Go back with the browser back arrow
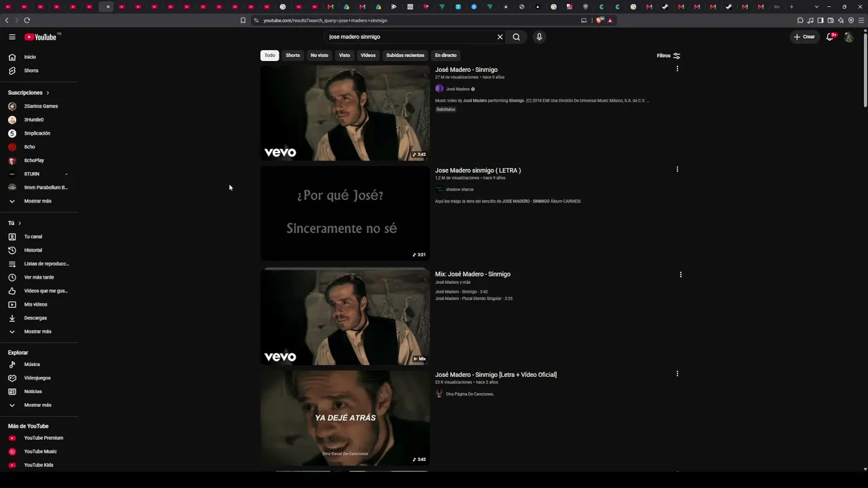The height and width of the screenshot is (488, 868). 7,20
